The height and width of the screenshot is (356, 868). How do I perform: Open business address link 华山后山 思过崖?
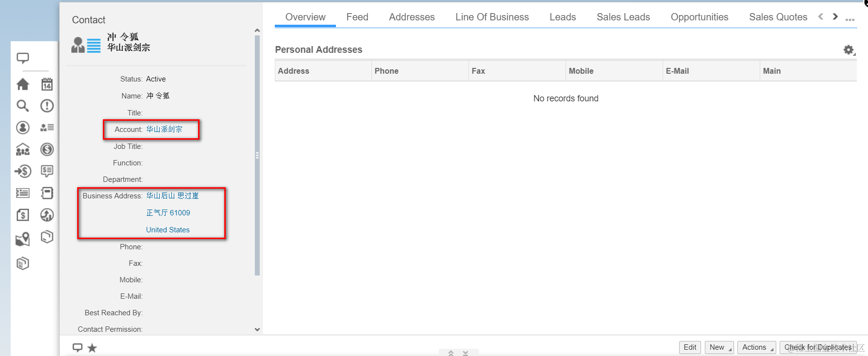tap(172, 196)
